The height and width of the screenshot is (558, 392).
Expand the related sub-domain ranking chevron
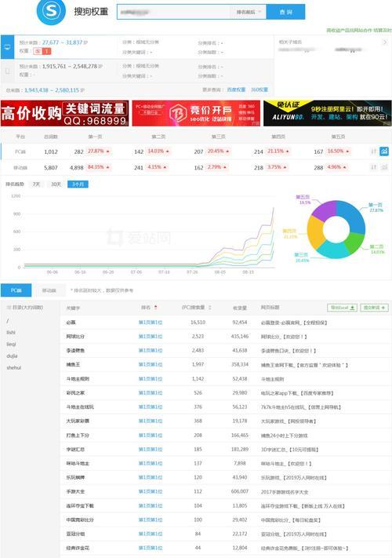click(x=384, y=42)
